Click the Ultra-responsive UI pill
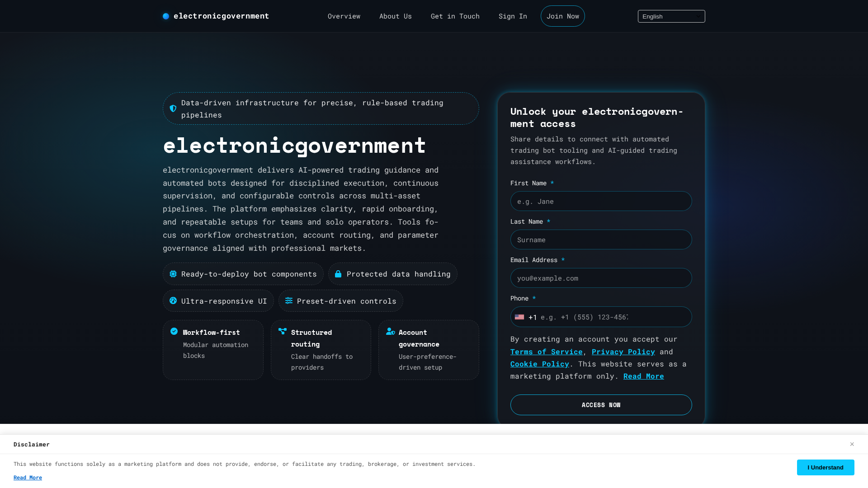This screenshot has height=488, width=868. tap(218, 300)
